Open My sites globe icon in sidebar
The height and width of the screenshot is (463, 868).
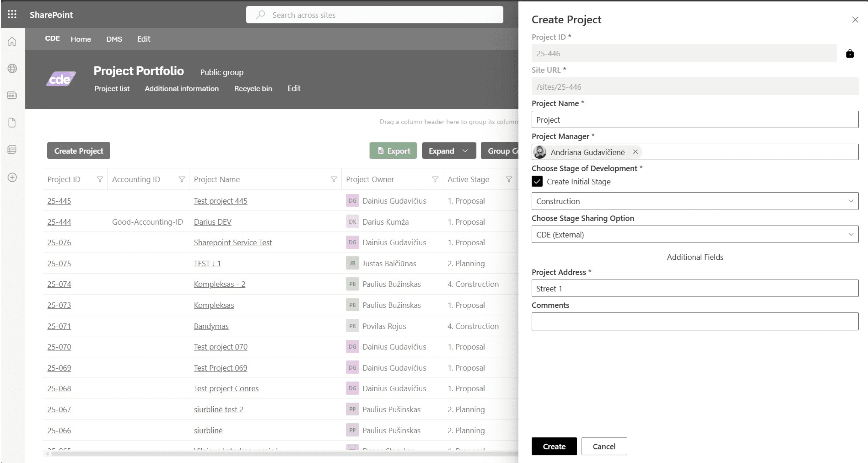12,68
